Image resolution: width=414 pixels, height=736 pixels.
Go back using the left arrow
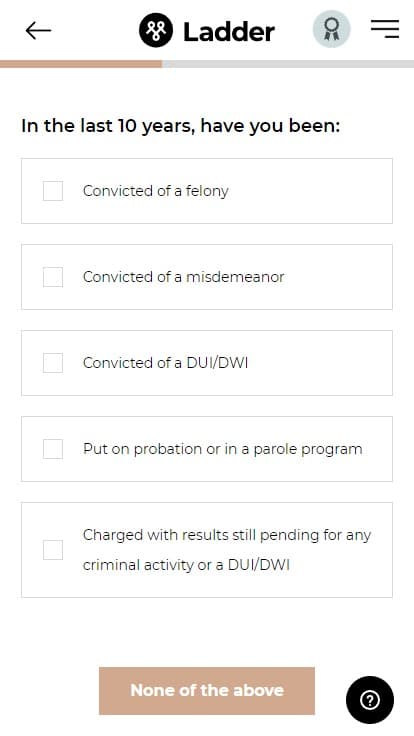coord(38,31)
